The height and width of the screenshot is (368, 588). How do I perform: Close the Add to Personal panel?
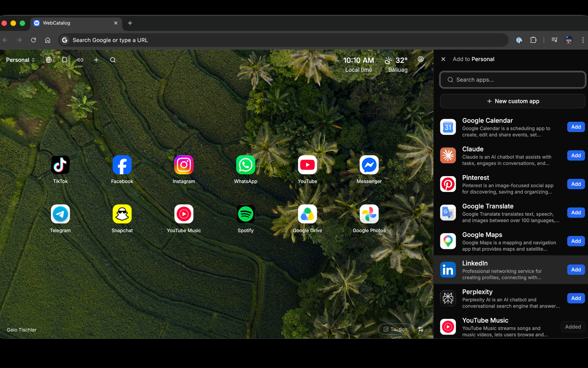click(x=443, y=59)
